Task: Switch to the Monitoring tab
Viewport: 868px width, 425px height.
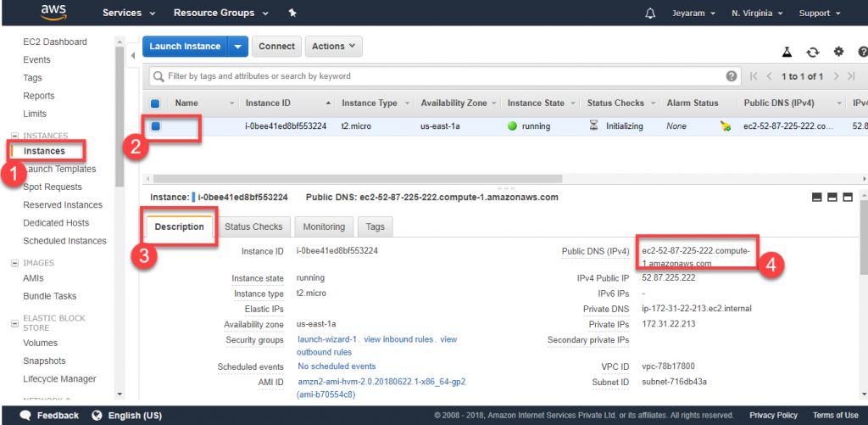Action: [324, 226]
